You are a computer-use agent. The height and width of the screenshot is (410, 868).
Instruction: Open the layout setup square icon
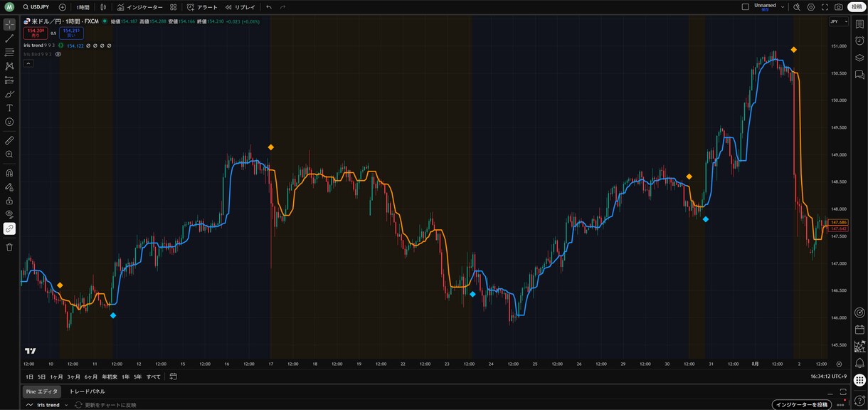tap(745, 7)
